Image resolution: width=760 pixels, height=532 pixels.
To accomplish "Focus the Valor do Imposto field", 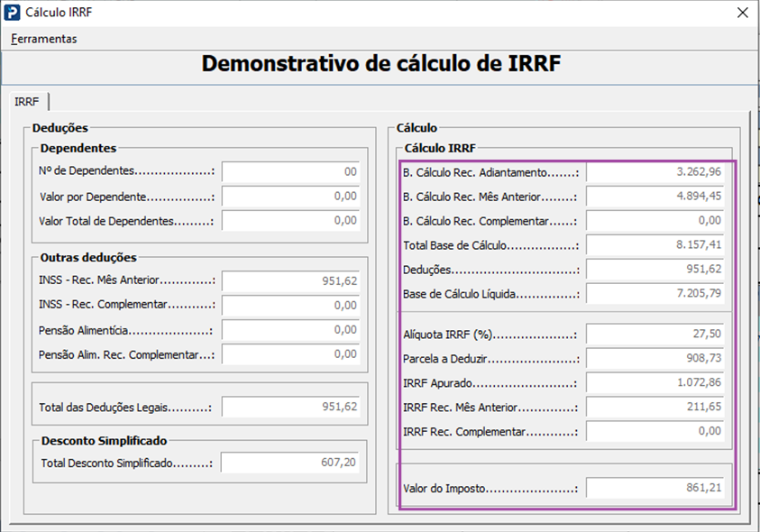I will point(655,488).
